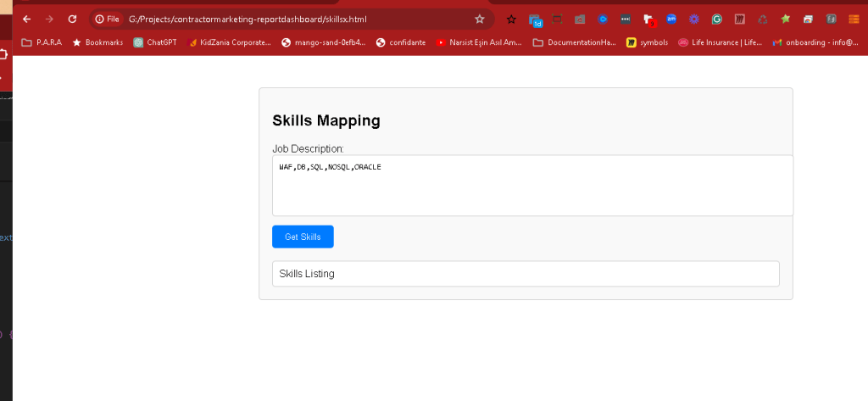Open the Miro-style striped extension icon

pyautogui.click(x=739, y=19)
